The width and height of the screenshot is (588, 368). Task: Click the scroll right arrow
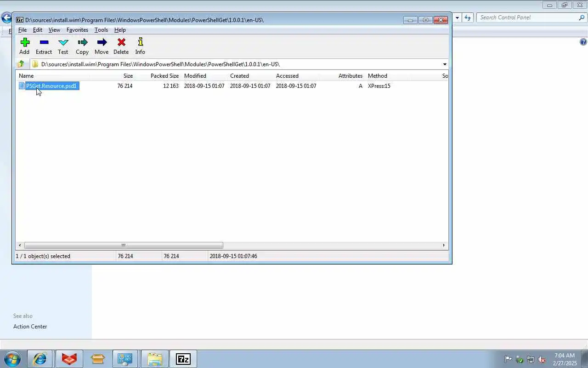(444, 245)
